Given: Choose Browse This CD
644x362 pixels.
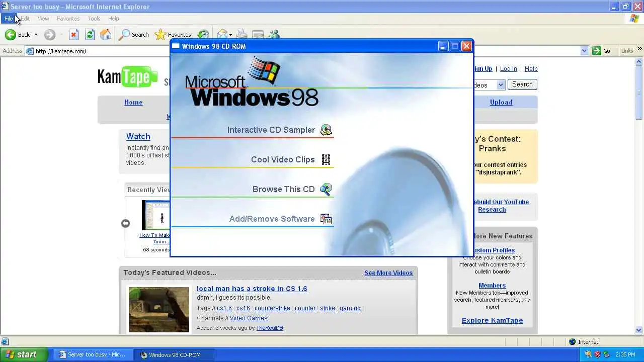Looking at the screenshot, I should tap(283, 189).
